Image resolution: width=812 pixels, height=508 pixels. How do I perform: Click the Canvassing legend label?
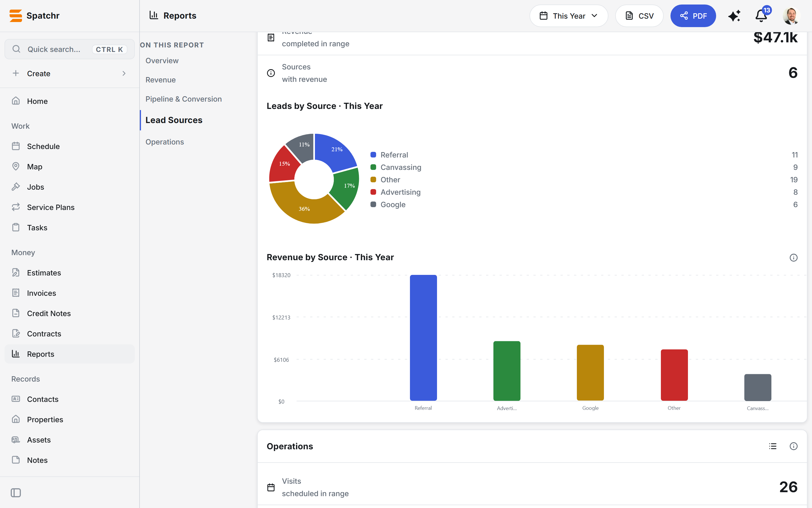tap(401, 167)
